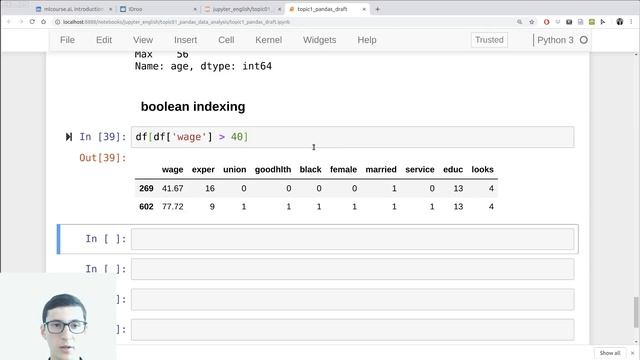Reload the notebook page
The width and height of the screenshot is (640, 360).
(32, 22)
